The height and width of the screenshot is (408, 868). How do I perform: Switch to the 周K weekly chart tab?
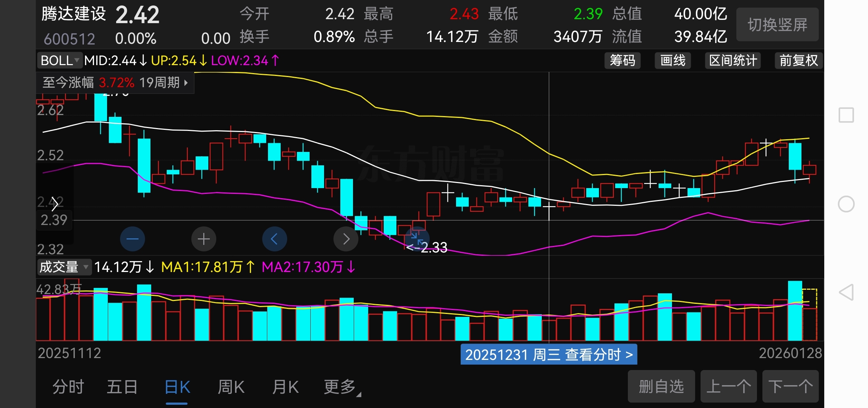click(x=231, y=387)
